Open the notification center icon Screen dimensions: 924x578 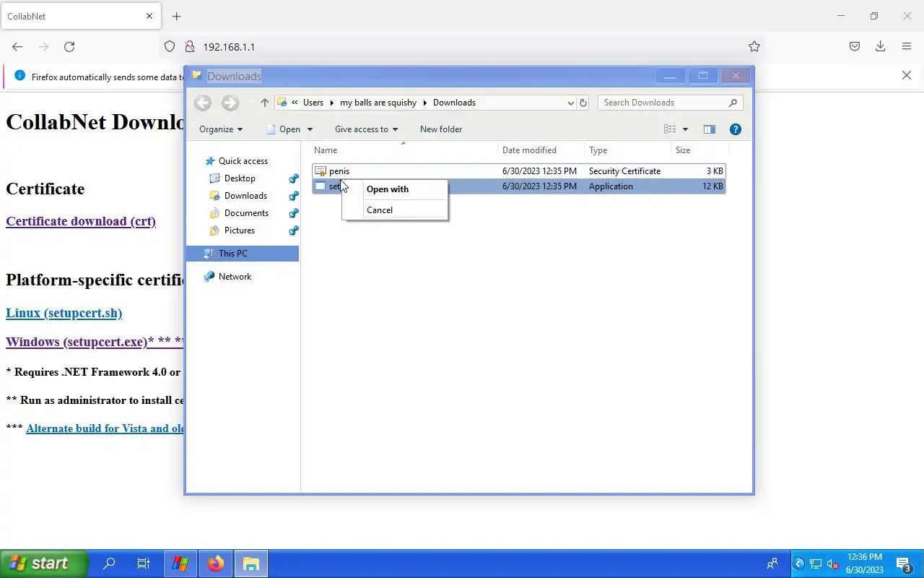pyautogui.click(x=904, y=564)
